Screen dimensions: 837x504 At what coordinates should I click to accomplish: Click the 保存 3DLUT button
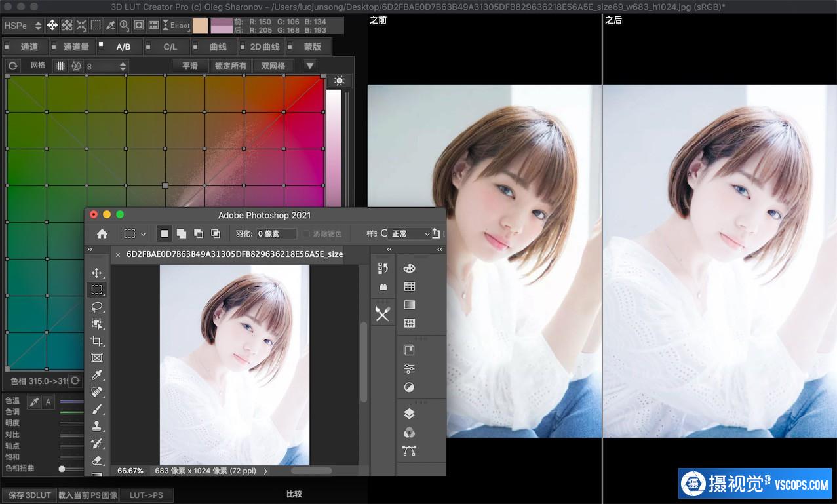[x=29, y=495]
